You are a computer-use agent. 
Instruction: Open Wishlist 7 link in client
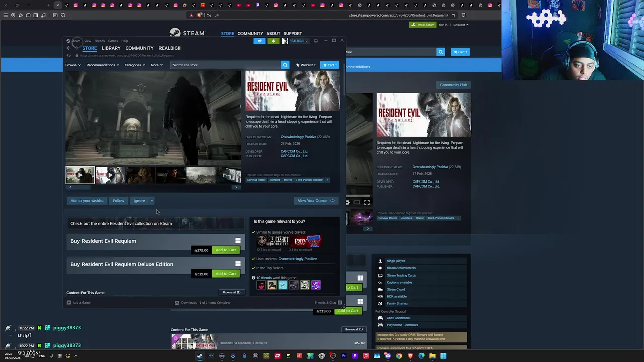(x=306, y=65)
